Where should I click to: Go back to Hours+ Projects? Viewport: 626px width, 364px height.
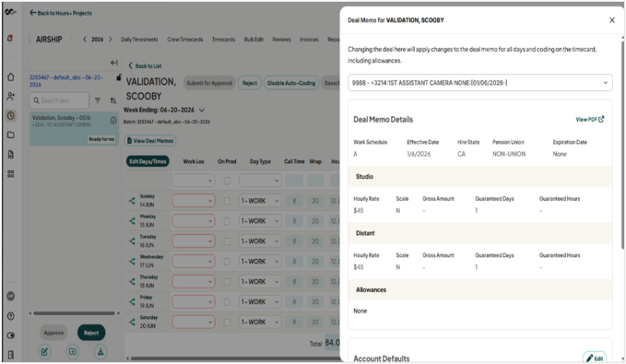click(61, 13)
